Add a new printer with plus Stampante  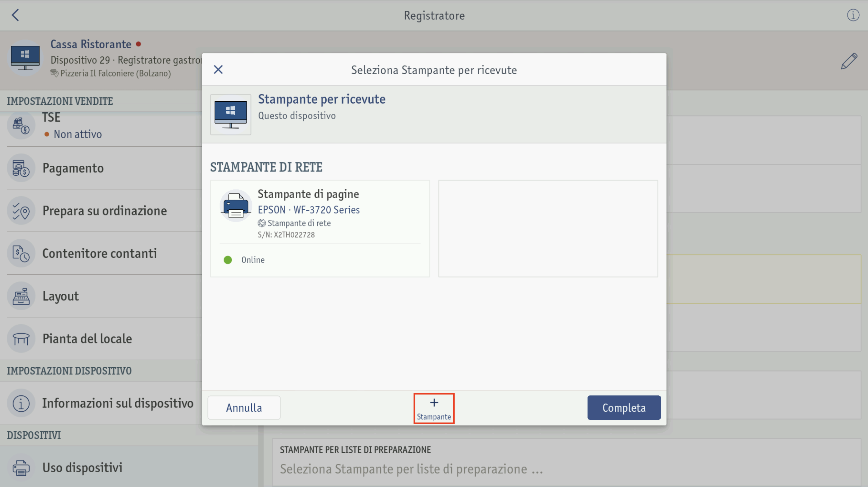[434, 409]
